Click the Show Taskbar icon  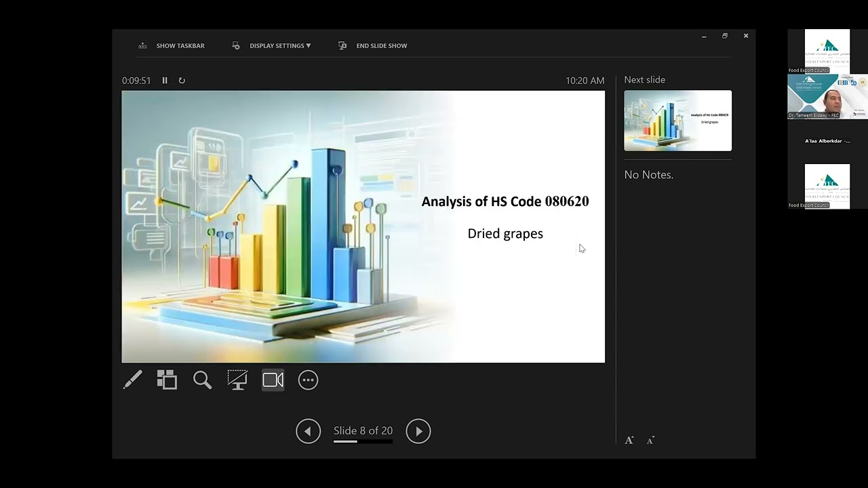coord(142,45)
